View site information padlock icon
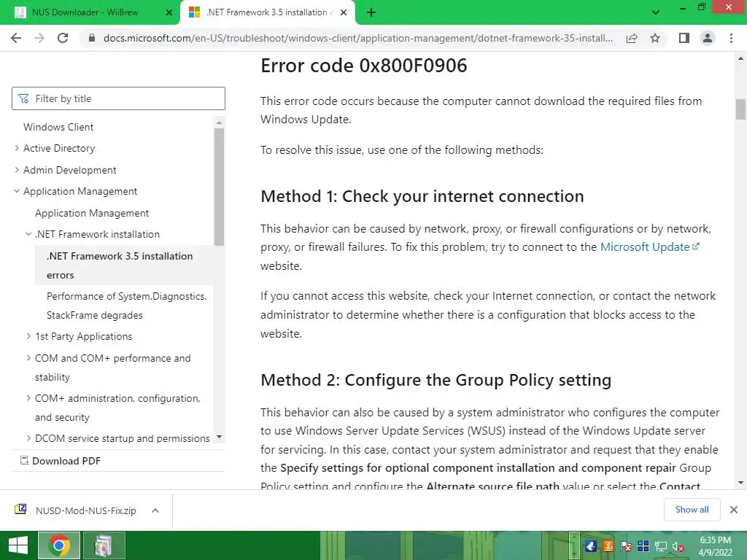 (93, 38)
